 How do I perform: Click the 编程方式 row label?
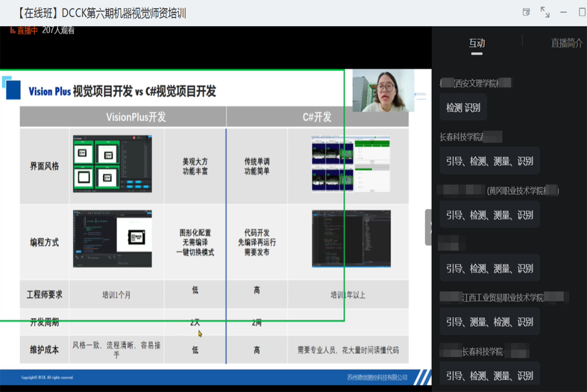(x=45, y=242)
